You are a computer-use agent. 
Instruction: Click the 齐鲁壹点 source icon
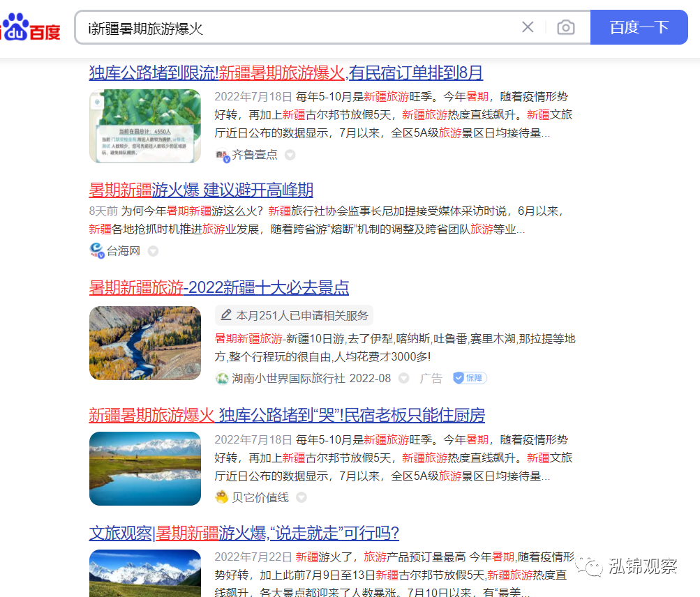(x=222, y=155)
